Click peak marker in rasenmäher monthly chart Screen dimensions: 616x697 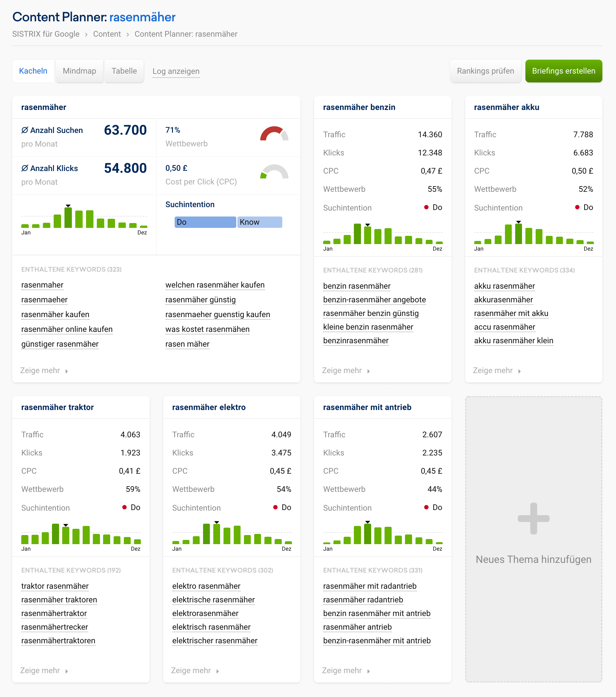point(68,206)
